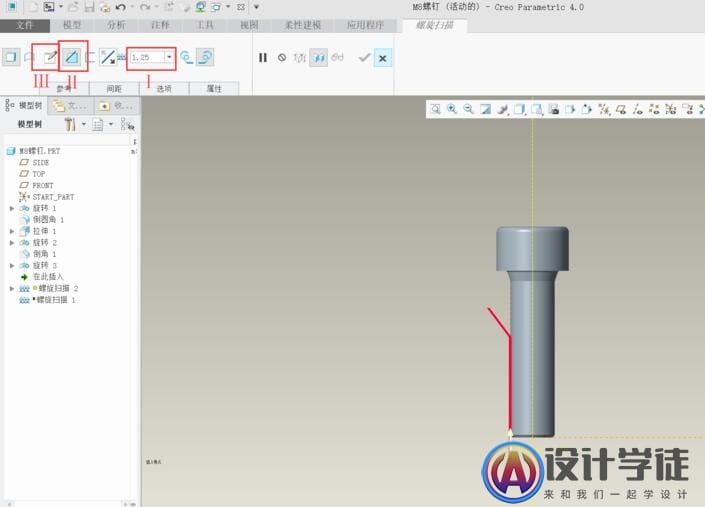Click the sketch helix profile icon

[x=50, y=58]
